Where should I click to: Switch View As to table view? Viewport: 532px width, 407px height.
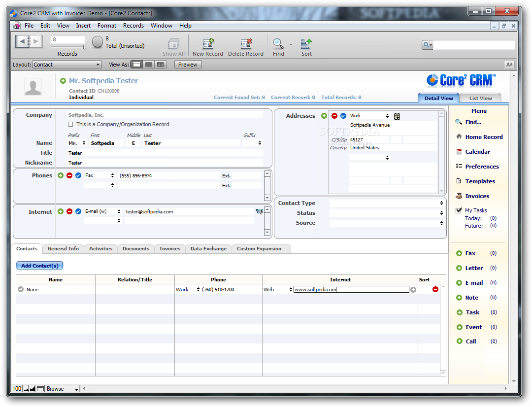pos(161,65)
